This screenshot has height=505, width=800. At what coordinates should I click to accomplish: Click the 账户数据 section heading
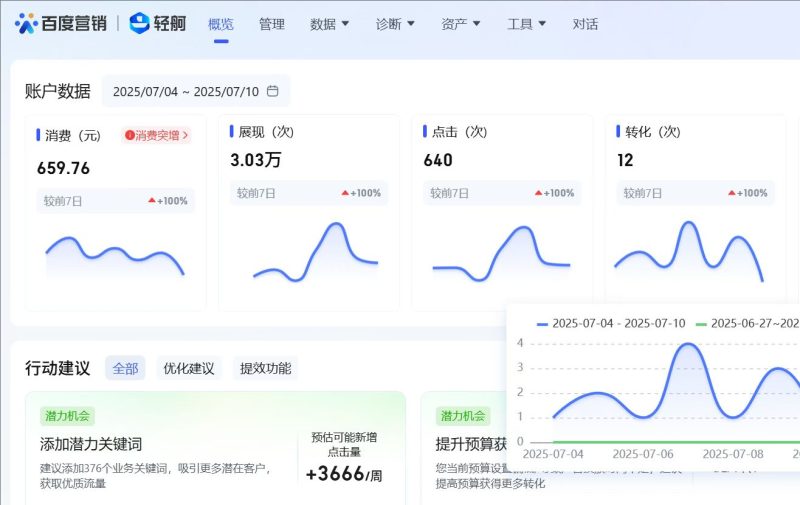(58, 91)
